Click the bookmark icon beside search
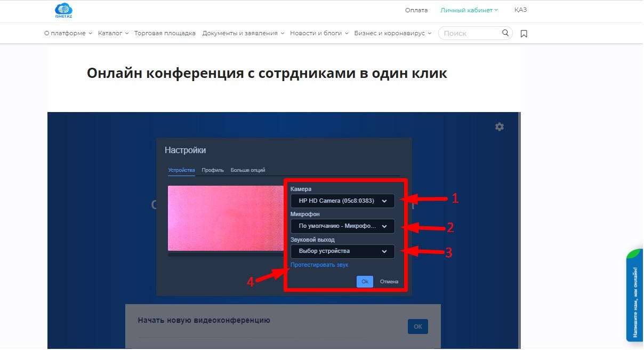Image resolution: width=644 pixels, height=350 pixels. (524, 34)
